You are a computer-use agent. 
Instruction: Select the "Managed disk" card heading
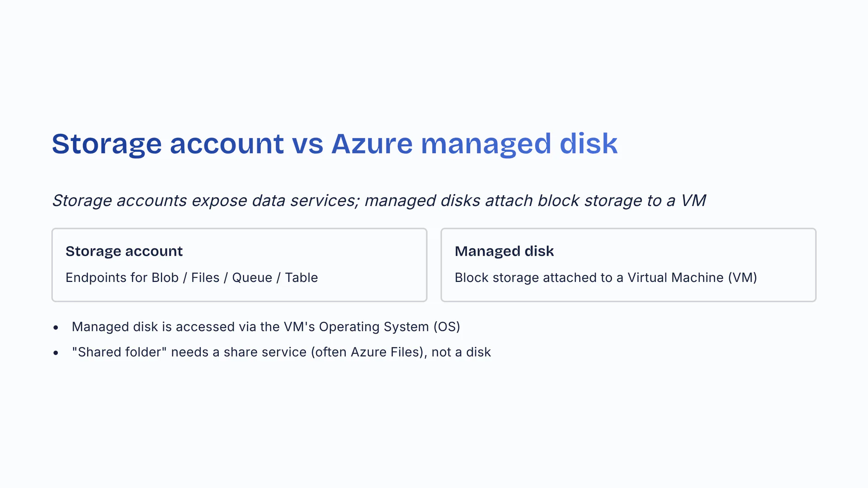point(504,251)
